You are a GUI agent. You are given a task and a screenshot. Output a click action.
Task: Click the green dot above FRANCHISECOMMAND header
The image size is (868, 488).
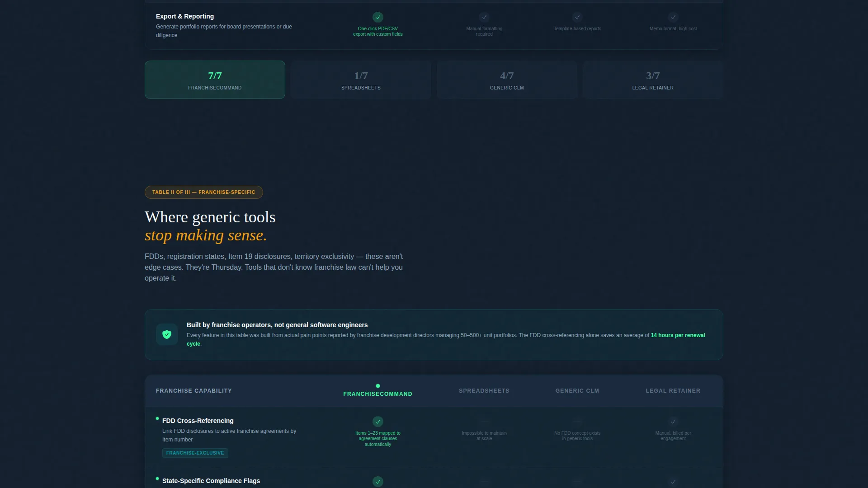378,386
